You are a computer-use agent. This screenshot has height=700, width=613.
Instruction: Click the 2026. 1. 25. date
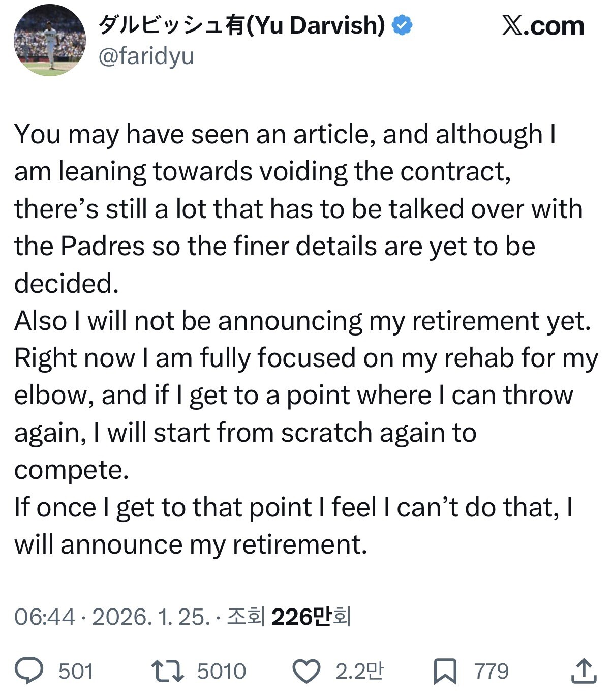pyautogui.click(x=150, y=617)
